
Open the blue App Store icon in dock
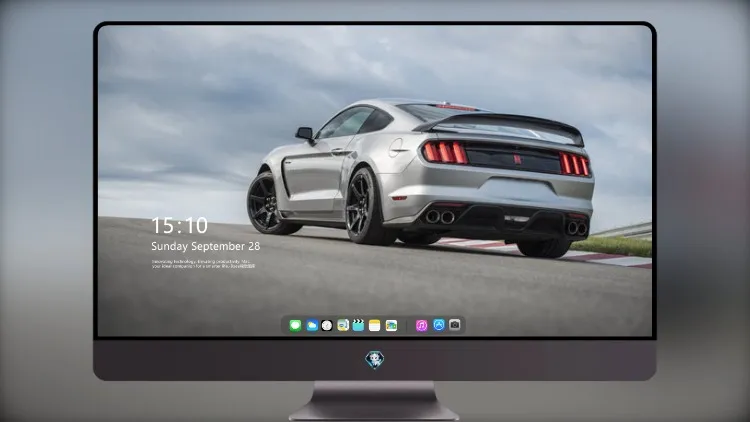click(x=439, y=325)
